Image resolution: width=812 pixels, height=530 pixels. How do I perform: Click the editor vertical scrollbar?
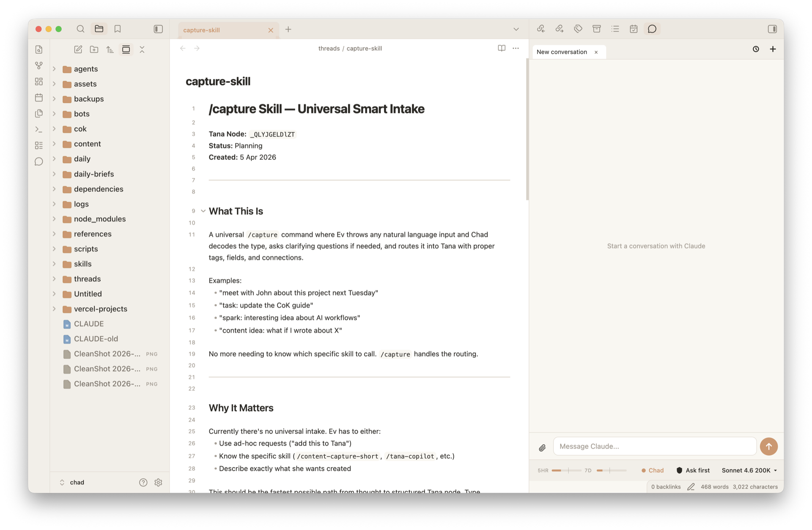pos(527,129)
